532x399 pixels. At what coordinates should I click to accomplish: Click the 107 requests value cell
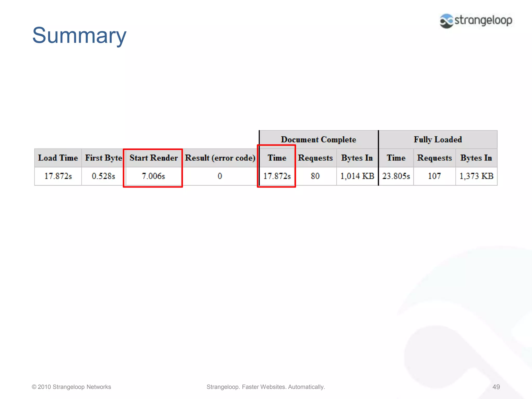[434, 176]
